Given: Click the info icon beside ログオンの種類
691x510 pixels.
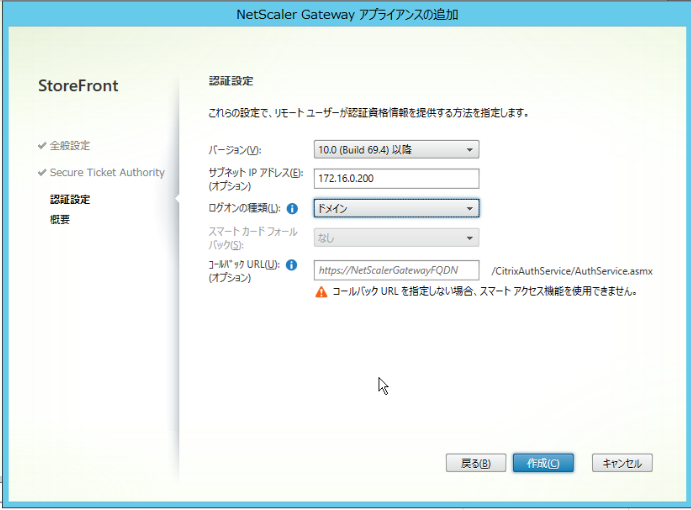Looking at the screenshot, I should tap(292, 208).
